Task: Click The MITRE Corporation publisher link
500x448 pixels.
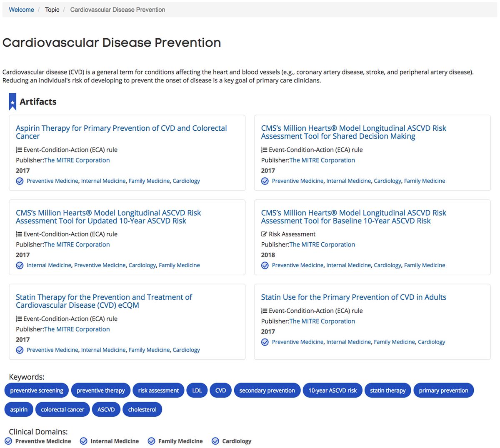Action: [x=77, y=160]
